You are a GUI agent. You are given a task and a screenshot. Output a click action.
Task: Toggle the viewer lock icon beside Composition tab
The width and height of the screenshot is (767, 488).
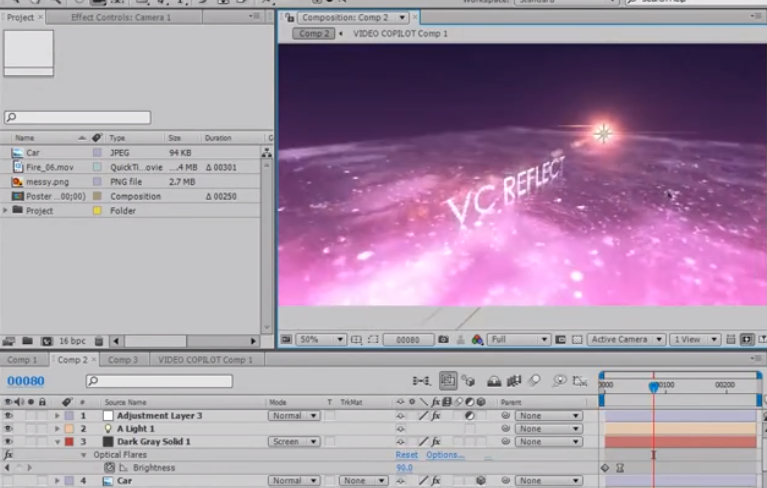[290, 18]
